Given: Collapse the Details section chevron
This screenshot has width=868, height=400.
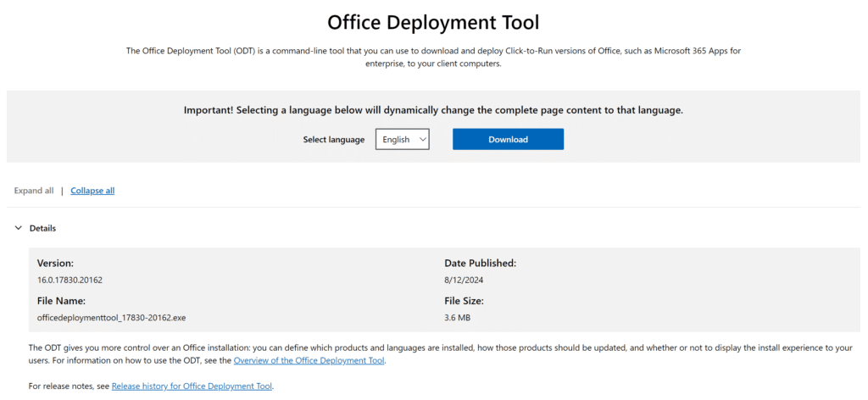Looking at the screenshot, I should [19, 228].
